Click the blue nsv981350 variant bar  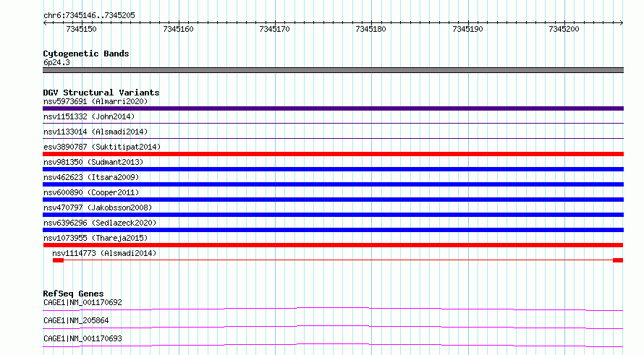click(x=333, y=169)
